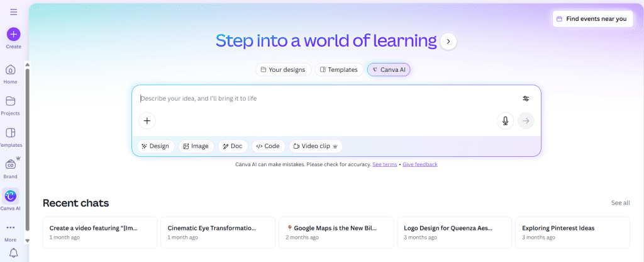Screen dimensions: 644x262
Task: Open Projects folder in sidebar
Action: (x=11, y=105)
